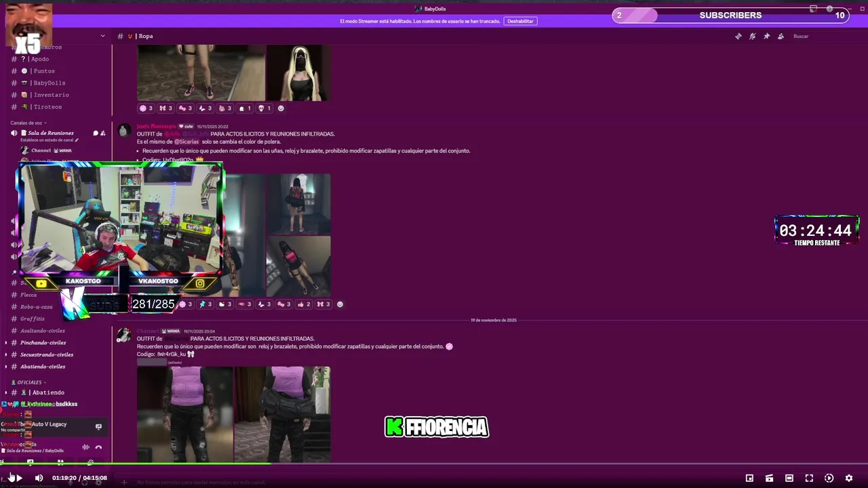The image size is (868, 488).
Task: Click the @Sicarias role mention
Action: tap(186, 142)
